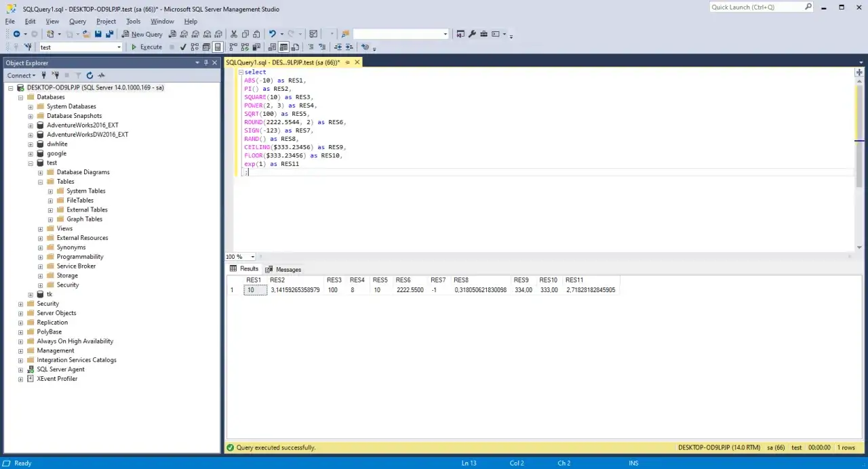Click the Parse checkmark icon

coord(183,47)
